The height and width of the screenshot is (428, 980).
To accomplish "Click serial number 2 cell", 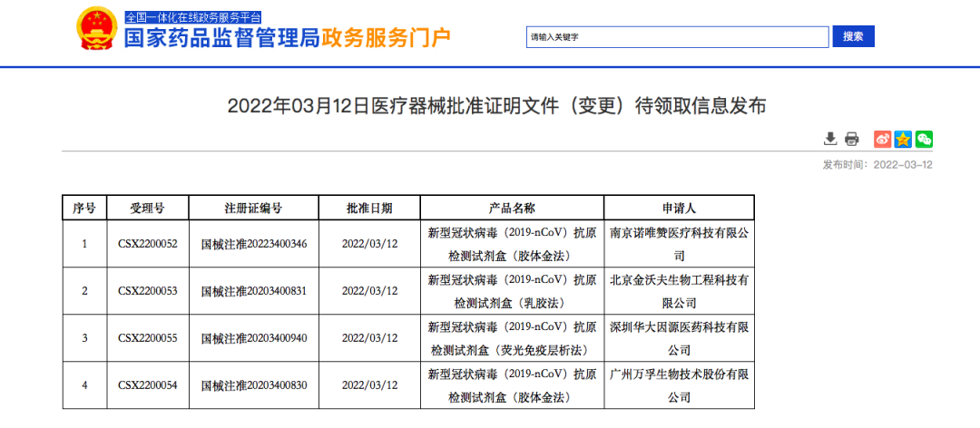I will 84,291.
